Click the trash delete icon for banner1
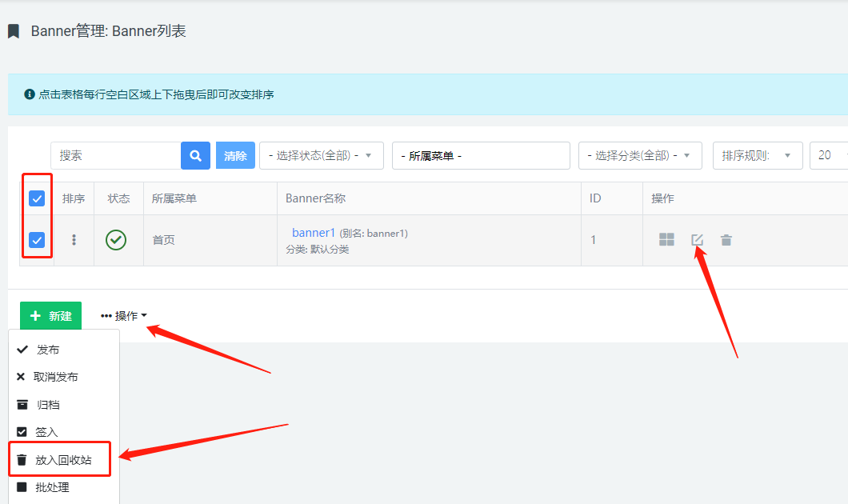The height and width of the screenshot is (504, 848). 726,239
